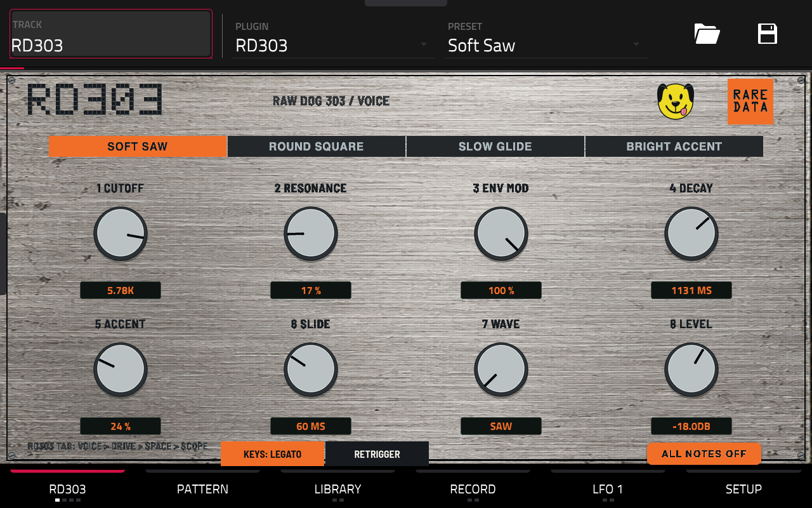Viewport: 812px width, 508px height.
Task: Click the Decay knob
Action: point(691,234)
